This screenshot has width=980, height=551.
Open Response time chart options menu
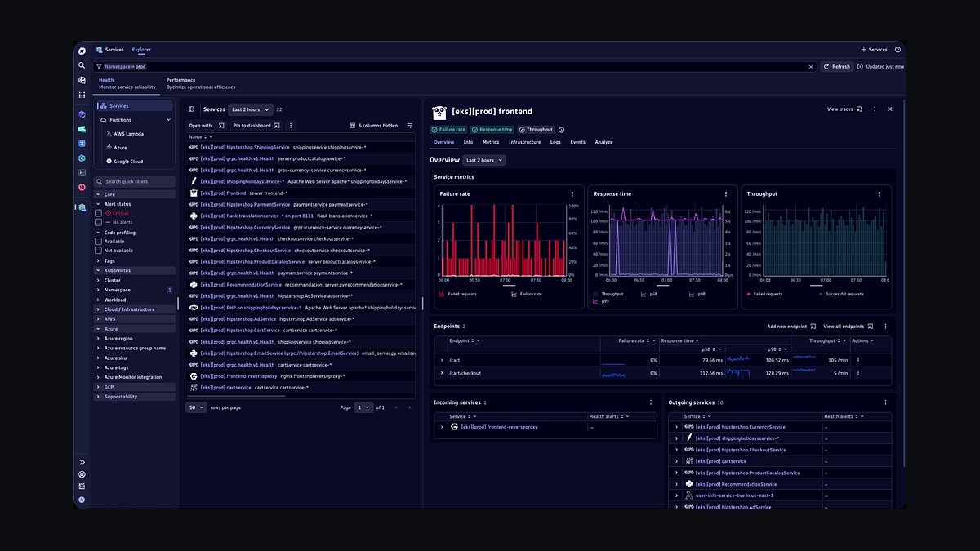click(x=726, y=194)
